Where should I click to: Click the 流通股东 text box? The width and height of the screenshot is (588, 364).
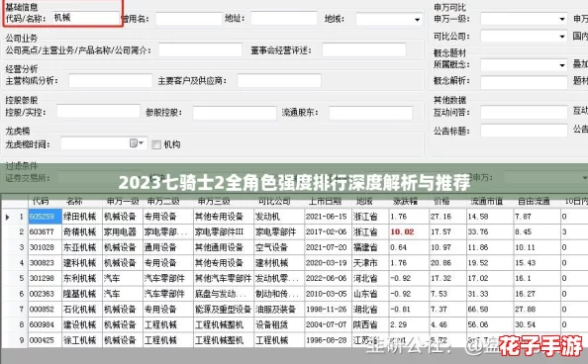click(x=370, y=113)
